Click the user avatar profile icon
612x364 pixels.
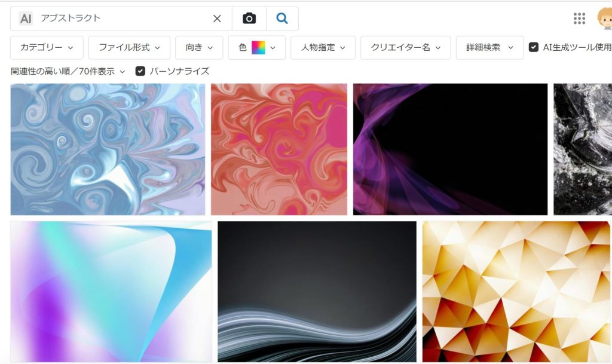604,19
